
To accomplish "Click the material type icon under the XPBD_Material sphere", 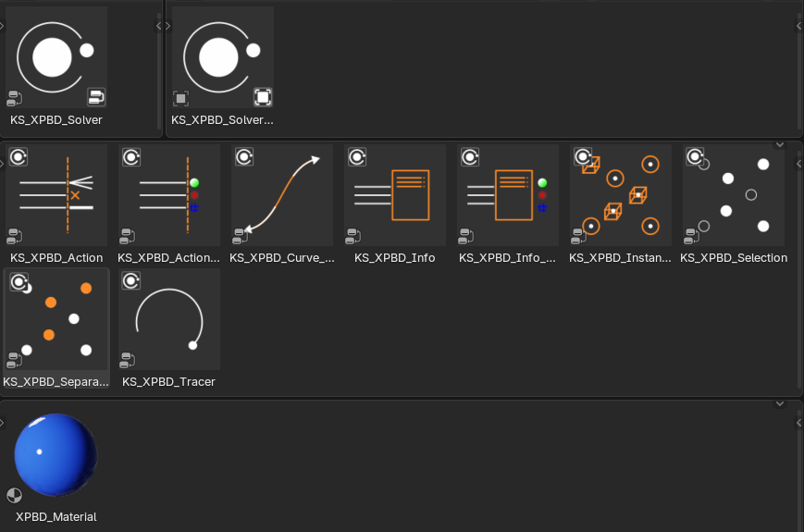I will click(x=15, y=495).
